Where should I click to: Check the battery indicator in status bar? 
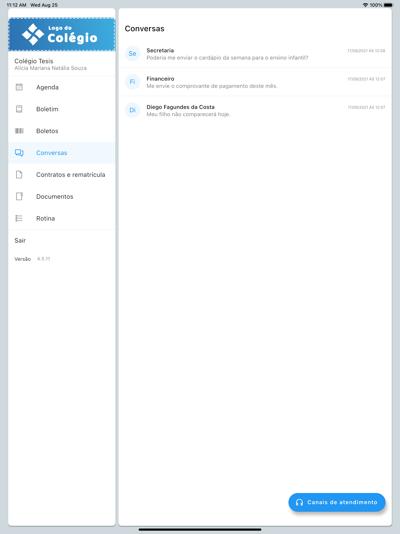pyautogui.click(x=388, y=5)
